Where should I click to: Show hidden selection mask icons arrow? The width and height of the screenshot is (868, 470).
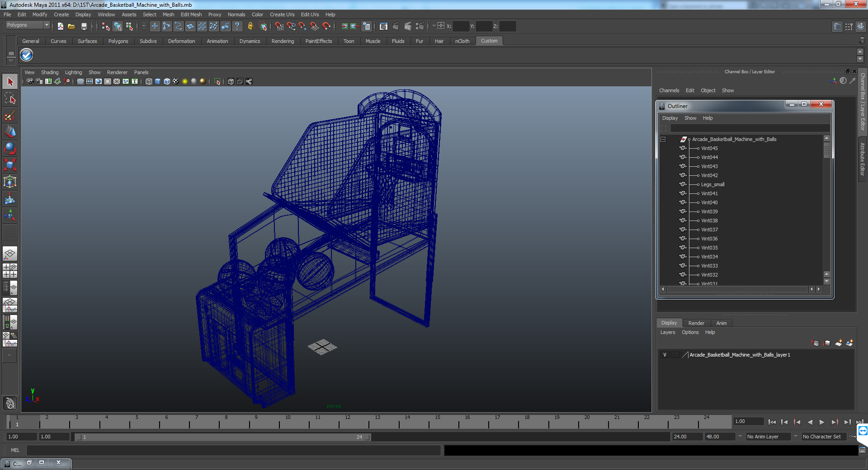point(144,27)
